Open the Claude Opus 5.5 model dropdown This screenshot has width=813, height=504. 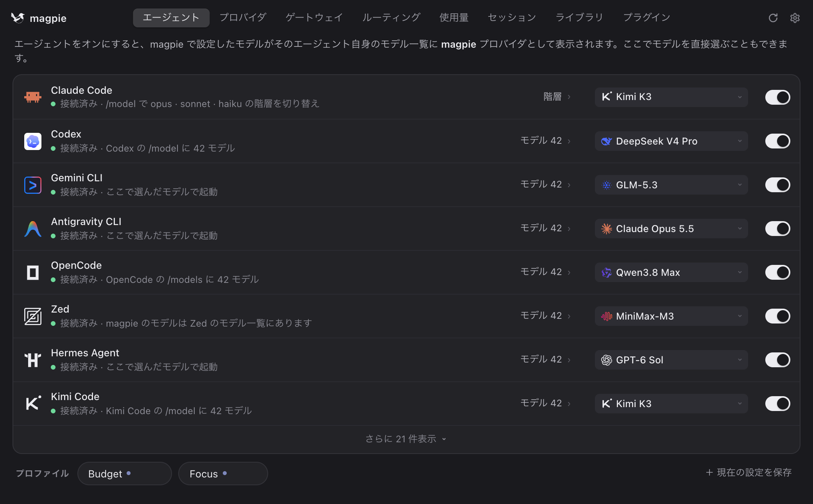click(x=671, y=229)
